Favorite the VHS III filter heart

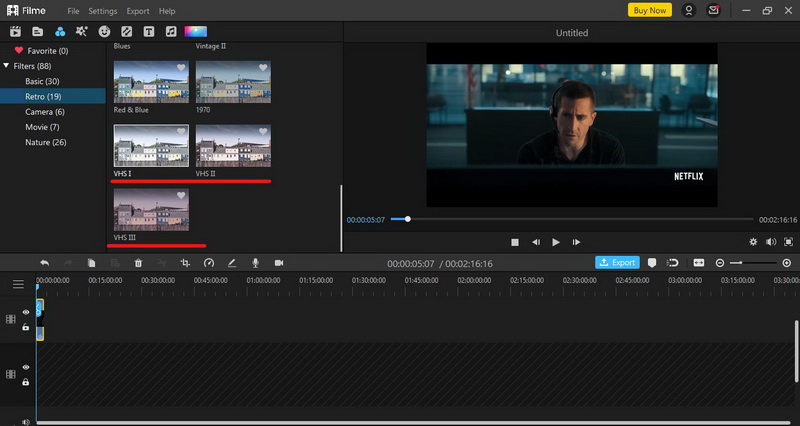click(181, 195)
